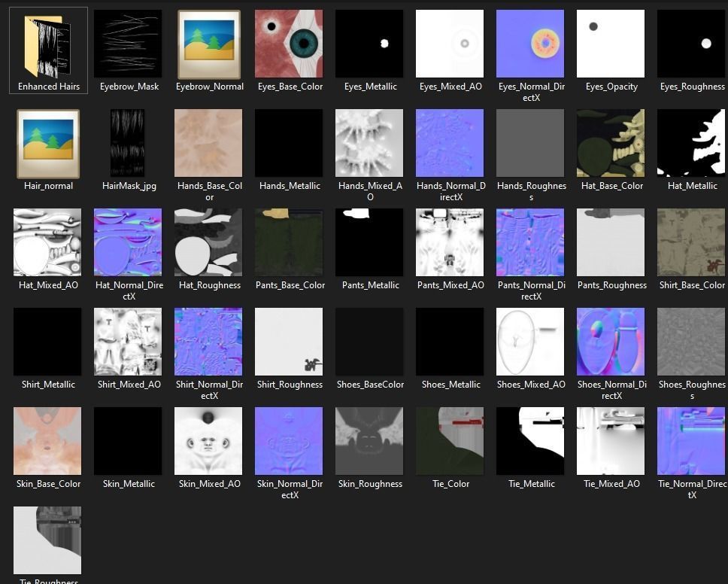Select the Skin_Metallic black thumbnail
Viewport: 728px width, 584px height.
click(x=128, y=441)
